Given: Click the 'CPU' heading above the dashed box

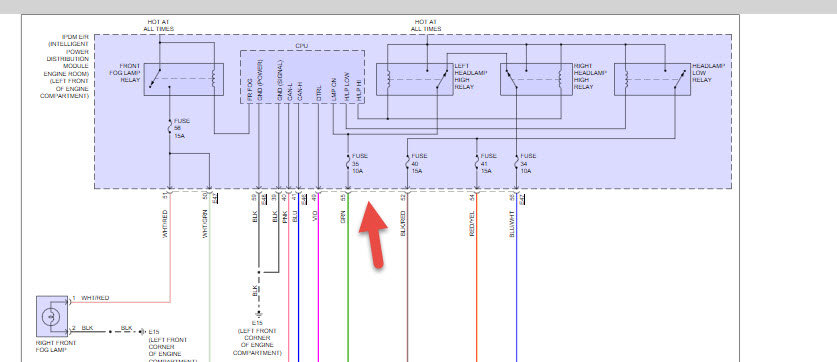Looking at the screenshot, I should pyautogui.click(x=302, y=46).
